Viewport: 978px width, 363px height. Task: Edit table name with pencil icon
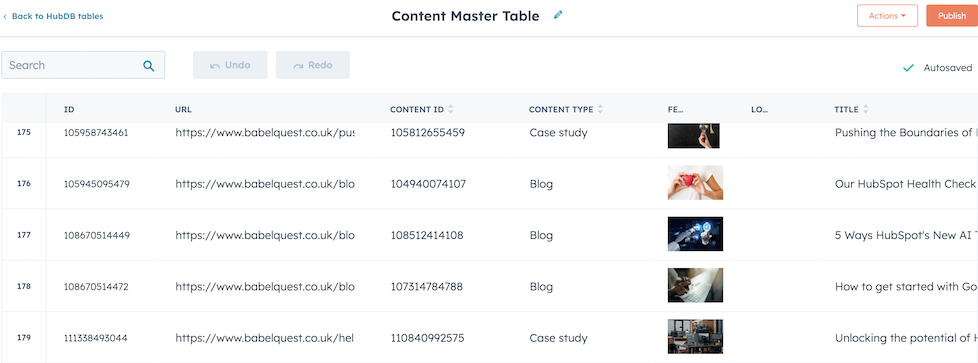(x=558, y=15)
